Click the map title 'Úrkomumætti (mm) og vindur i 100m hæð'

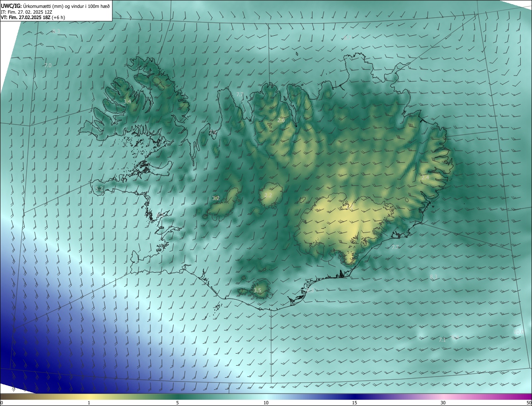pos(66,5)
